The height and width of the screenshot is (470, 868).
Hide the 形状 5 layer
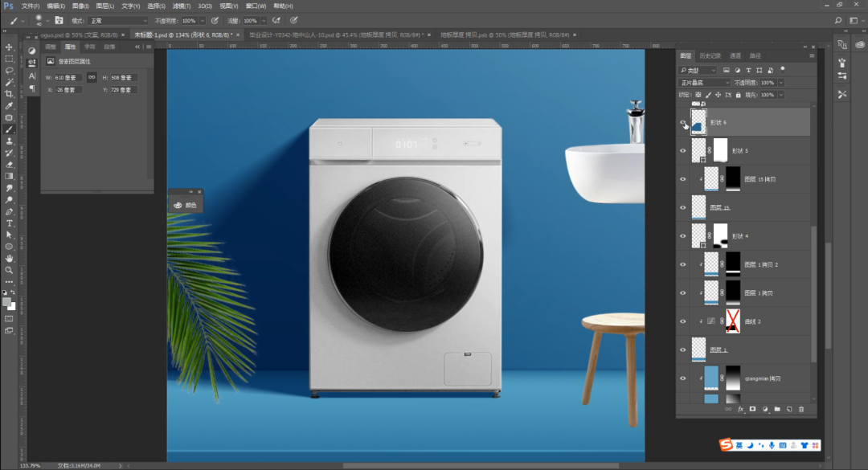point(683,150)
